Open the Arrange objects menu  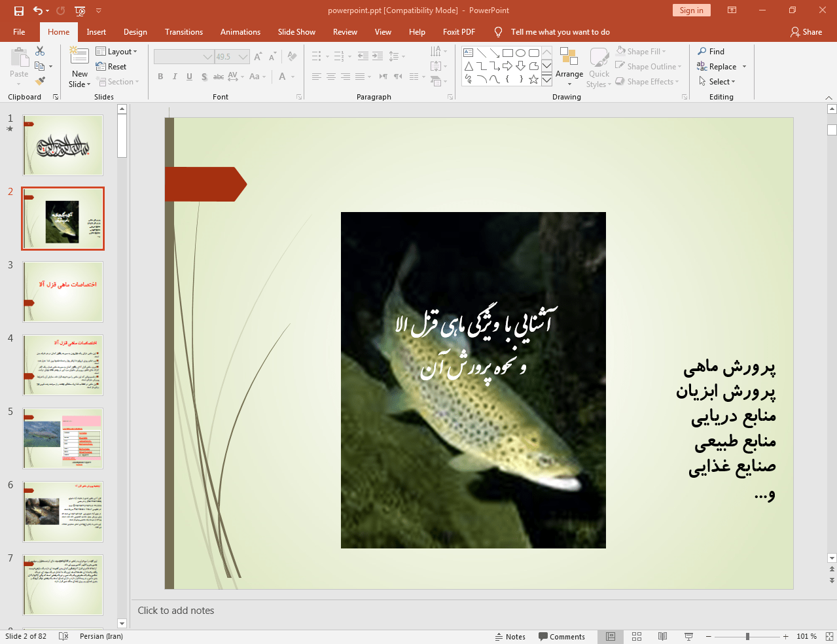569,67
